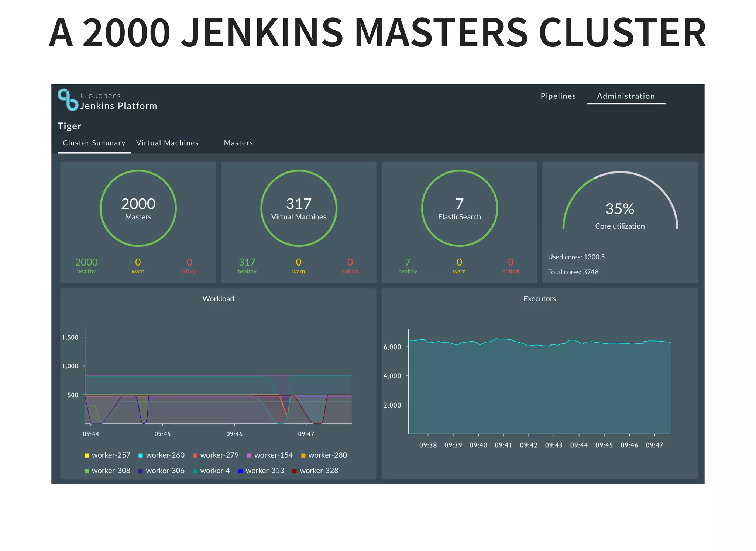Click the Cloudbees logo icon
Image resolution: width=756 pixels, height=551 pixels.
click(x=68, y=100)
